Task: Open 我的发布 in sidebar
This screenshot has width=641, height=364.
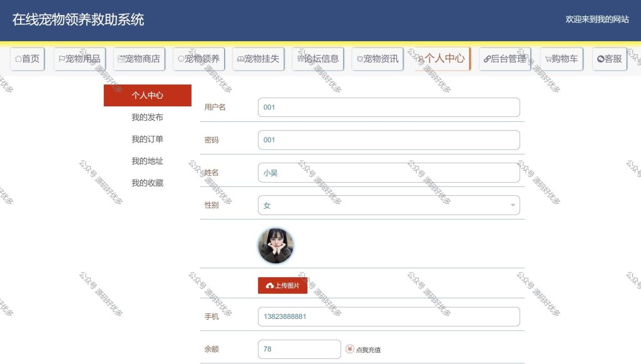Action: 148,117
